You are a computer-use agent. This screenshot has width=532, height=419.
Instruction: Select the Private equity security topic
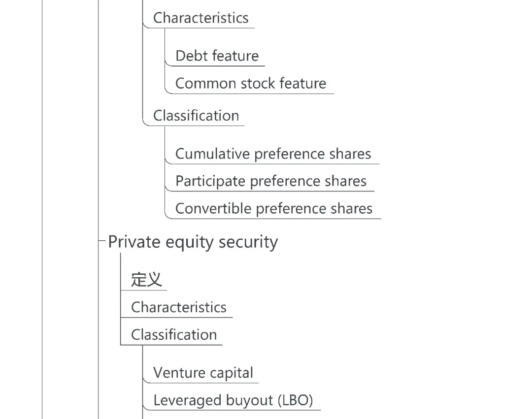193,242
